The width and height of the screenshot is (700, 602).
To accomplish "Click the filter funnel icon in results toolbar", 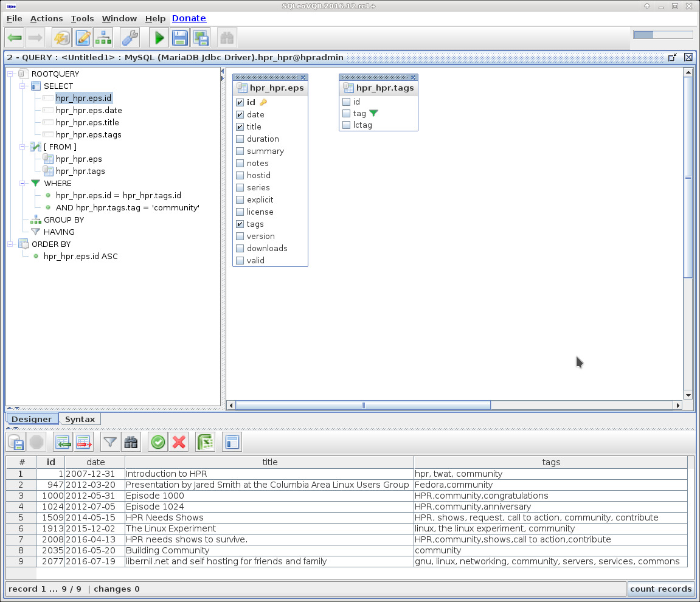I will point(109,442).
